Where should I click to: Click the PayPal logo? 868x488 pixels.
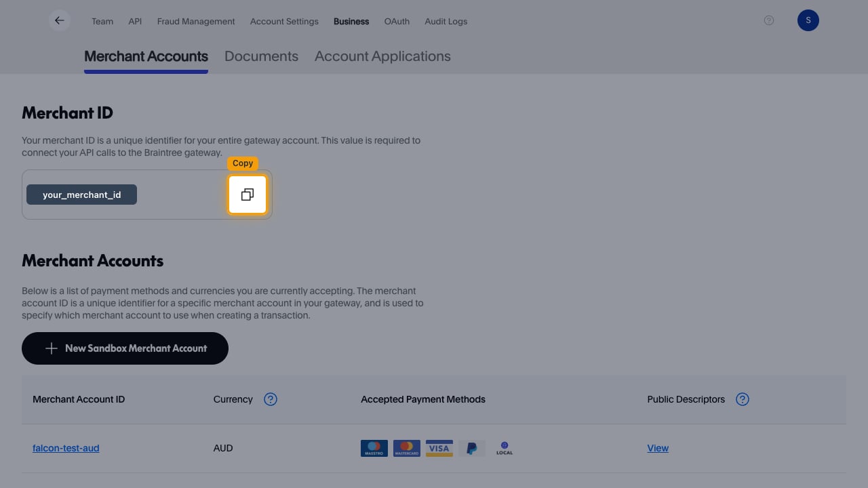[472, 448]
